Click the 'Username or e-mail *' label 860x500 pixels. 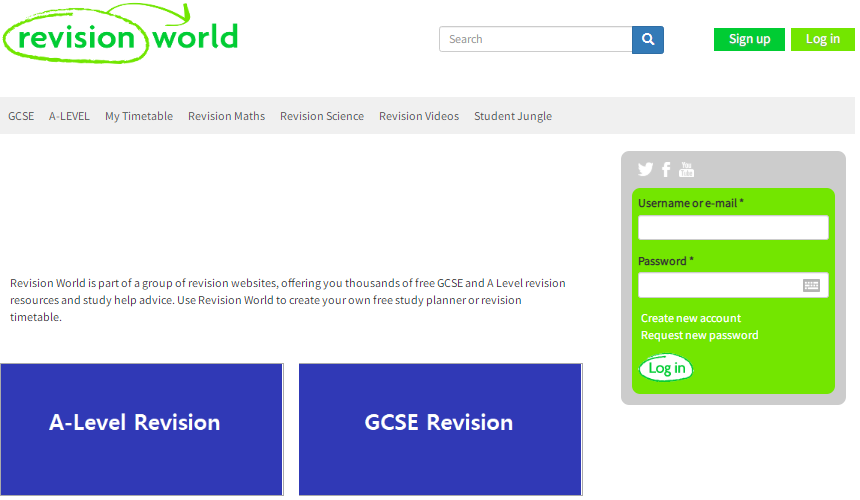tap(691, 203)
